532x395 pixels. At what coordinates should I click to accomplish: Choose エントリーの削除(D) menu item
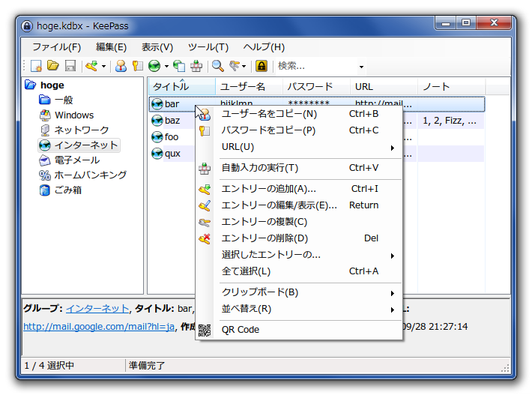(x=299, y=238)
